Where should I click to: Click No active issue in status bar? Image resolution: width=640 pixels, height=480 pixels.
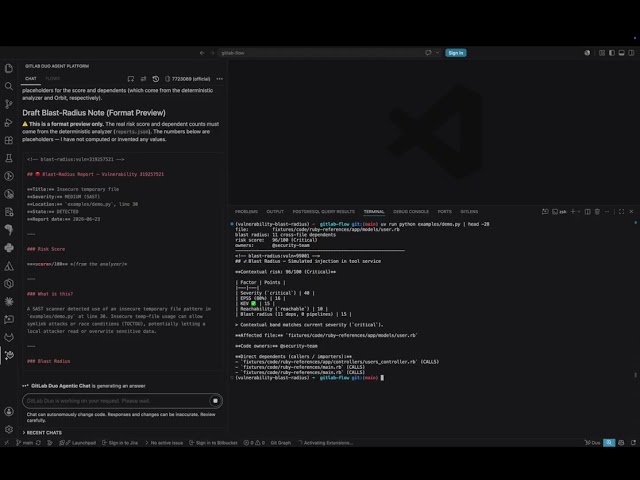pyautogui.click(x=164, y=442)
